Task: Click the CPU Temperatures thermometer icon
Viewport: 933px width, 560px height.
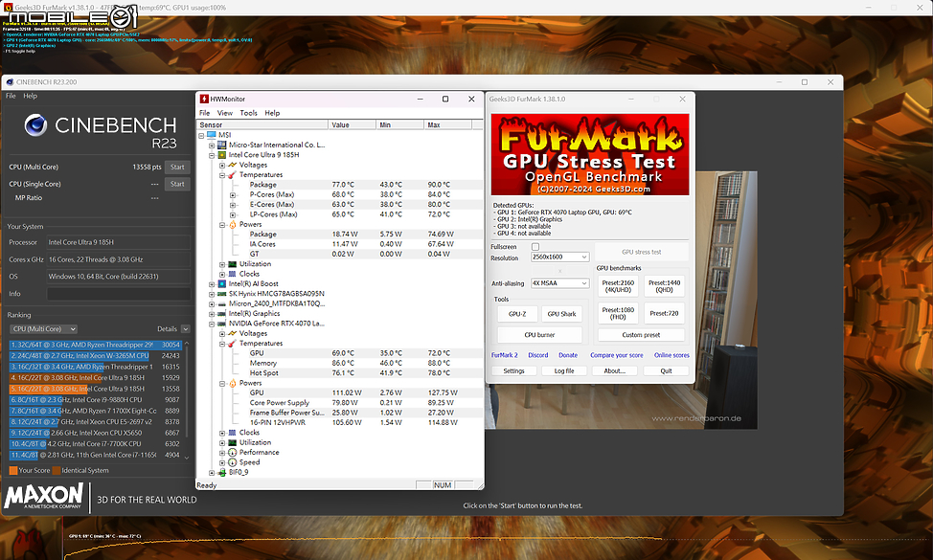Action: (233, 175)
